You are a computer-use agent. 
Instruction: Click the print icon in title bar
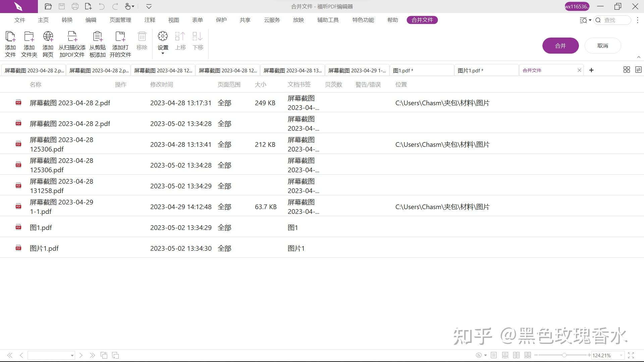click(75, 6)
